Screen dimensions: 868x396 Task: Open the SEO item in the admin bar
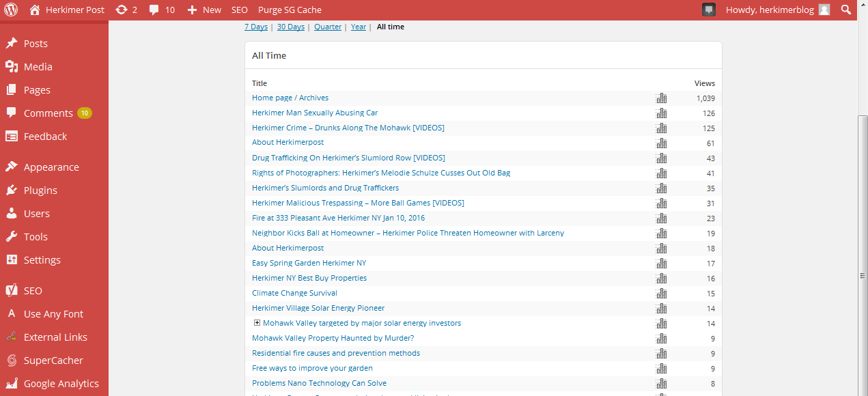pyautogui.click(x=240, y=10)
